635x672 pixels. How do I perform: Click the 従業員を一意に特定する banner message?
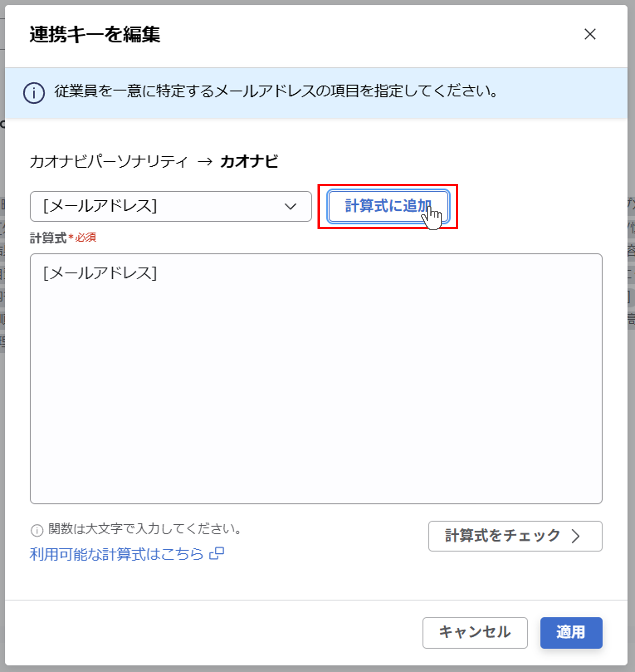277,91
